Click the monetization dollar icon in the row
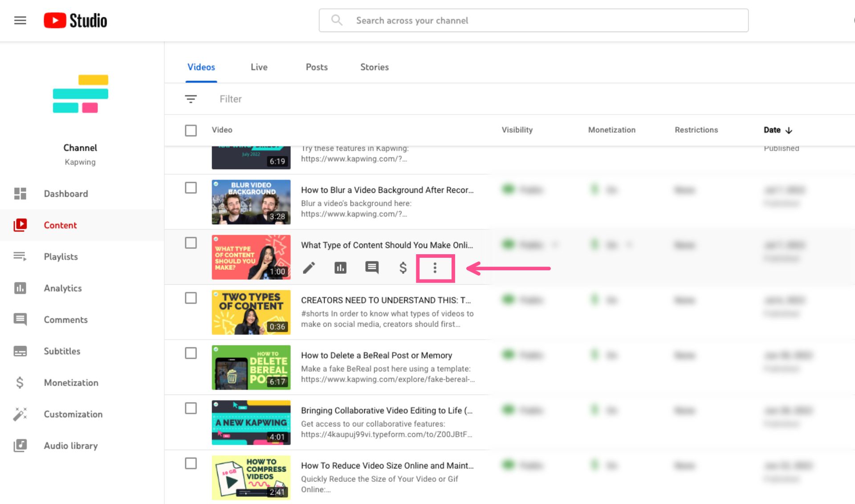Image resolution: width=855 pixels, height=504 pixels. [x=403, y=268]
